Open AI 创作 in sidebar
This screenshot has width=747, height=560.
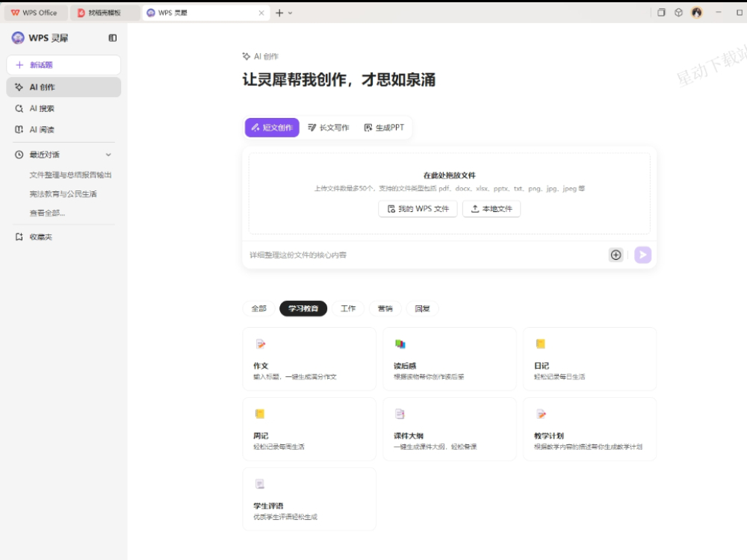click(x=63, y=87)
